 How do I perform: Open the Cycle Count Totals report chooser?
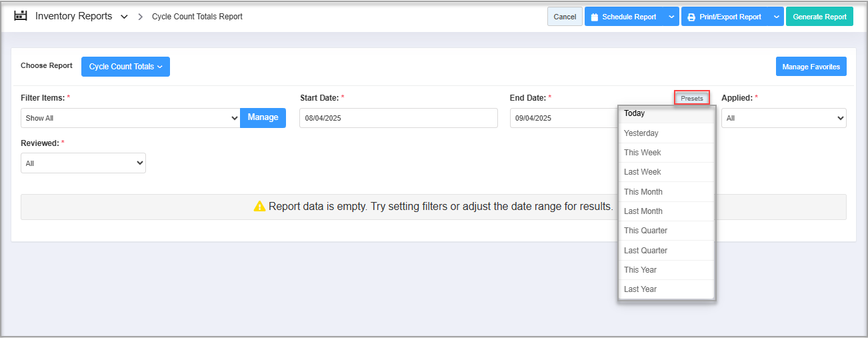pos(125,67)
